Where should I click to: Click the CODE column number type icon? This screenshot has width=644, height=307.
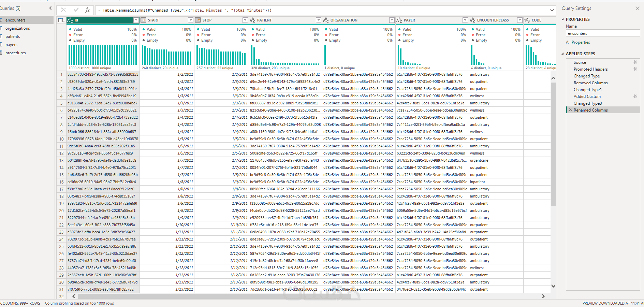527,20
